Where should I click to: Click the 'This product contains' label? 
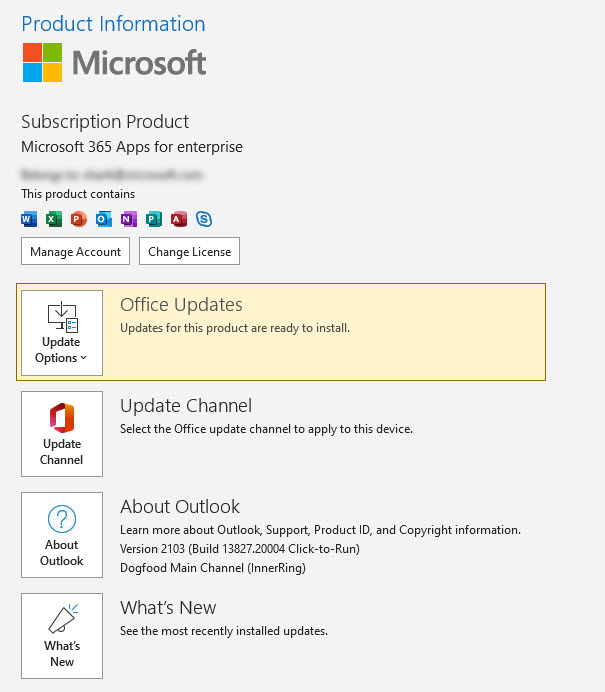[x=78, y=194]
